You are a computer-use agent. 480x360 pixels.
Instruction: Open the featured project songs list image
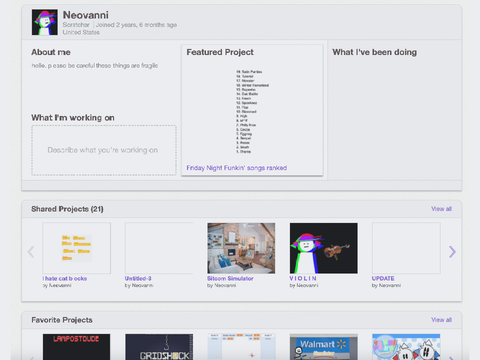click(252, 111)
